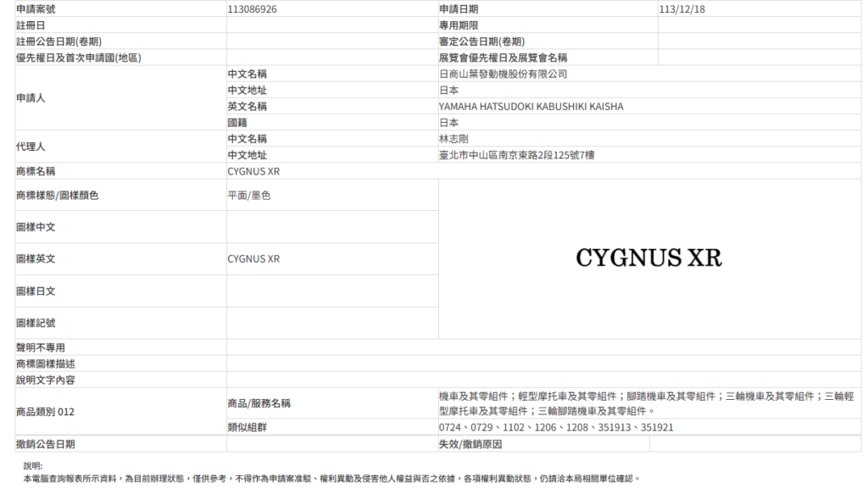Select application number 113086926
868x488 pixels.
[x=252, y=9]
